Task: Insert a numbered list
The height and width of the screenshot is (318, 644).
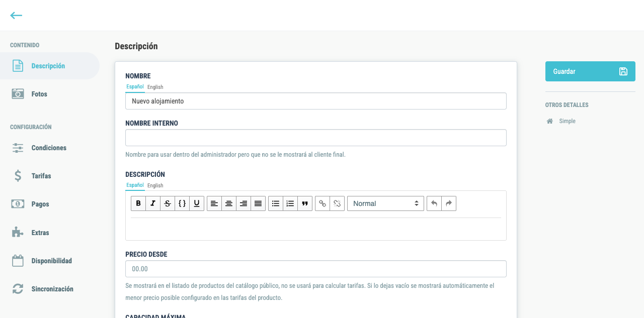Action: [x=290, y=203]
